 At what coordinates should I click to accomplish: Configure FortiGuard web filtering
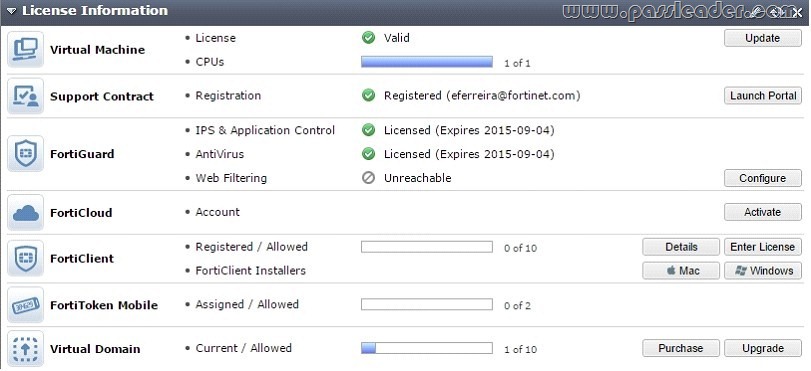pyautogui.click(x=762, y=178)
